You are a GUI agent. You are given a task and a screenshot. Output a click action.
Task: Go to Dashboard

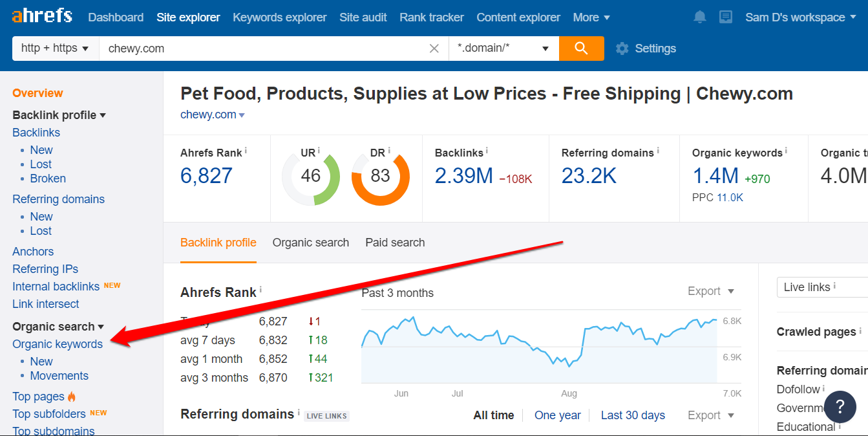pyautogui.click(x=116, y=17)
